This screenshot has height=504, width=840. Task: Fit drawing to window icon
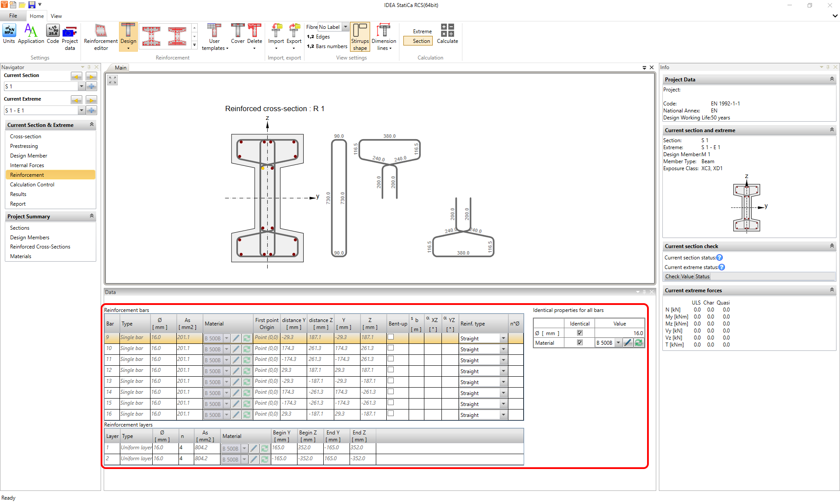(112, 80)
